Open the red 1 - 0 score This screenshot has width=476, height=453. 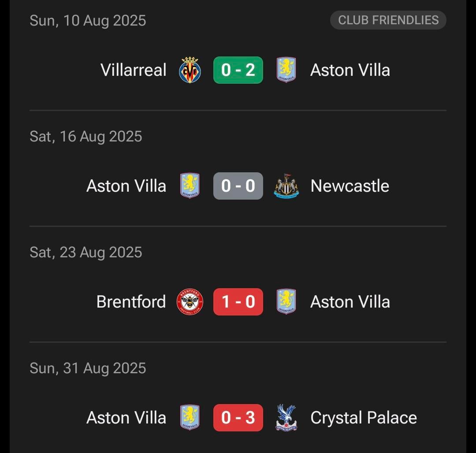(238, 302)
